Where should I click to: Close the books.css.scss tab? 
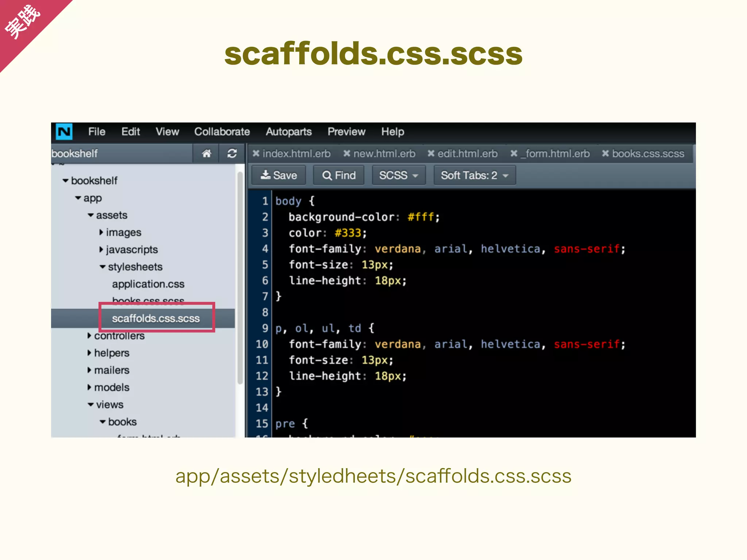pyautogui.click(x=605, y=153)
